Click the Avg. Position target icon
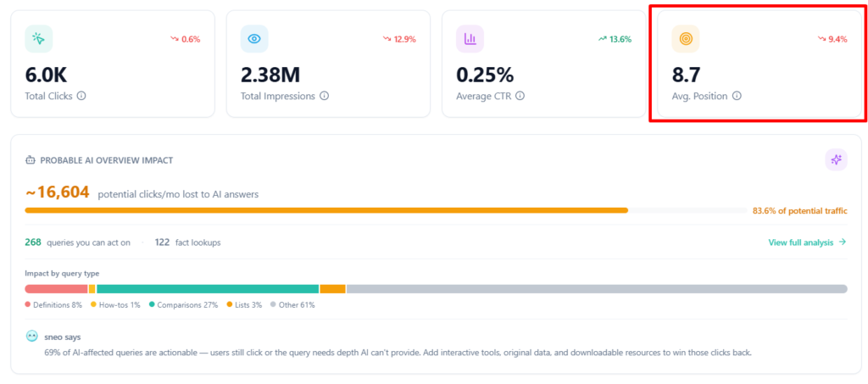This screenshot has width=868, height=384. 686,38
